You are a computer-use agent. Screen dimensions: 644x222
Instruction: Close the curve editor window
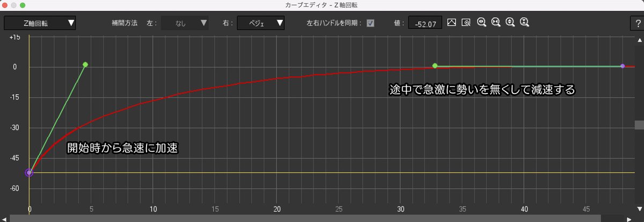pyautogui.click(x=5, y=4)
